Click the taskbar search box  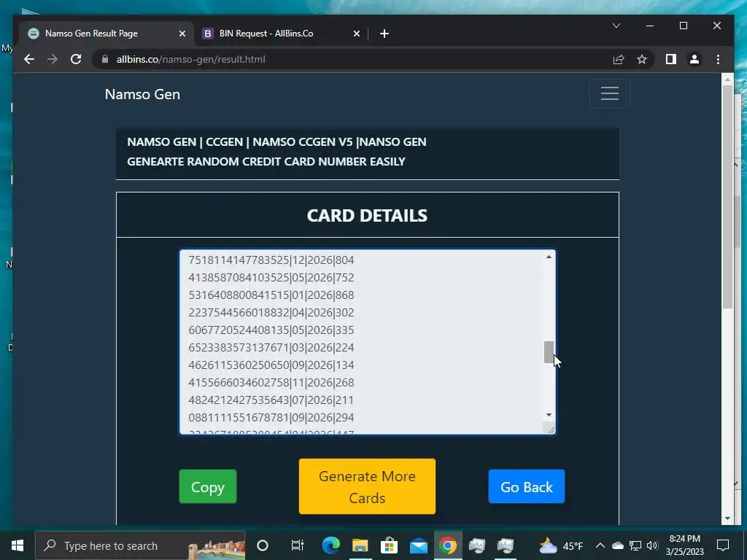[140, 545]
